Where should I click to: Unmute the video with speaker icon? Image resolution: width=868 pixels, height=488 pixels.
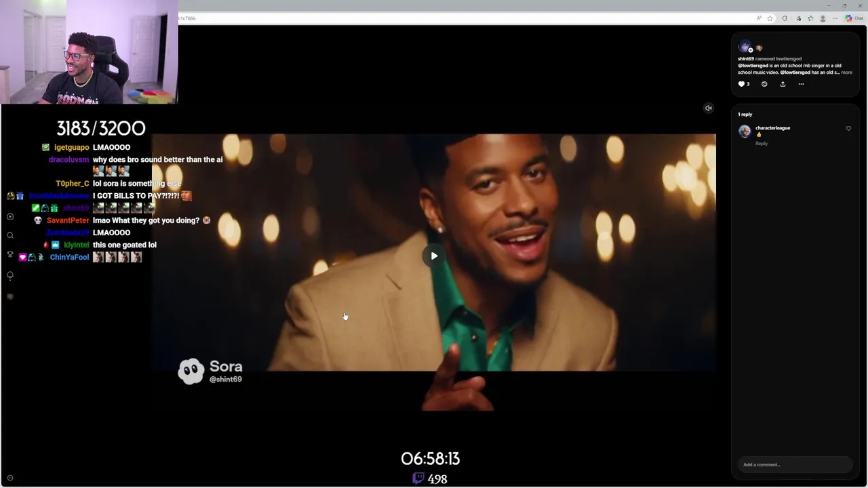point(708,108)
